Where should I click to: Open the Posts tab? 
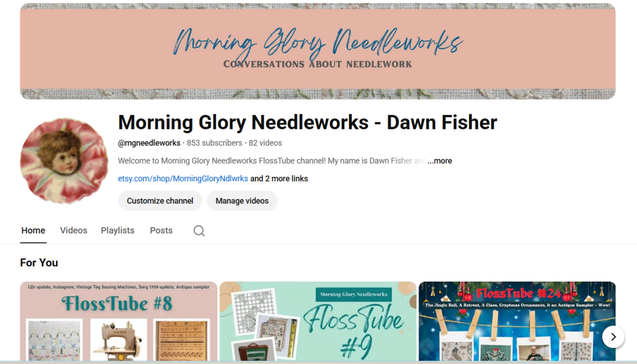pyautogui.click(x=161, y=231)
